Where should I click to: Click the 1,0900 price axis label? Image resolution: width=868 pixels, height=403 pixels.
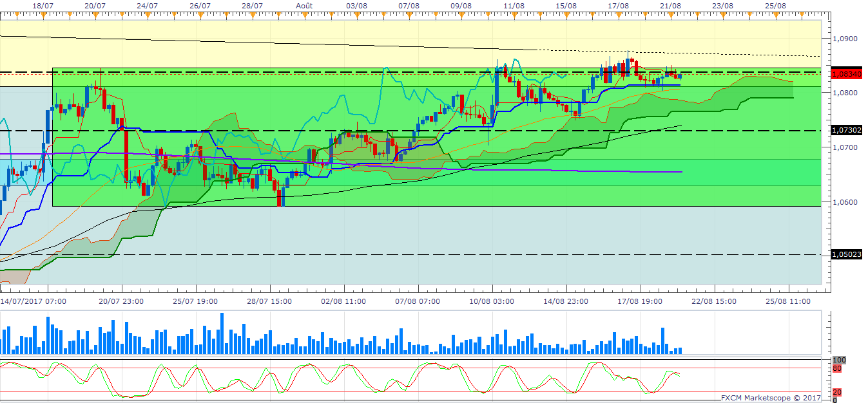(845, 39)
